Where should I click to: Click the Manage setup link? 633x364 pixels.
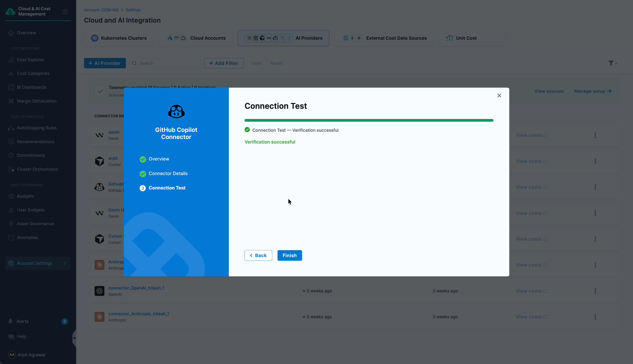click(593, 91)
